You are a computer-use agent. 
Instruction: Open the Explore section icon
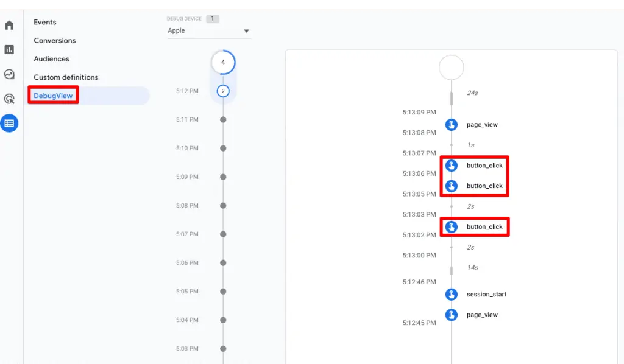point(9,74)
